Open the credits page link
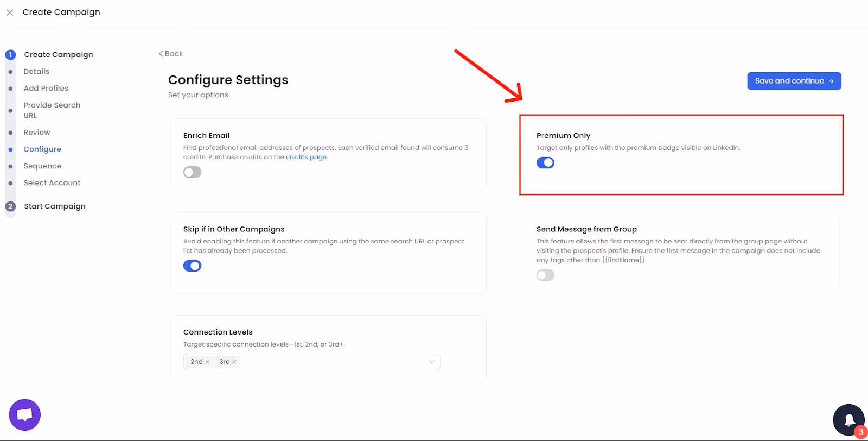Screen dimensions: 868x441 [x=306, y=157]
